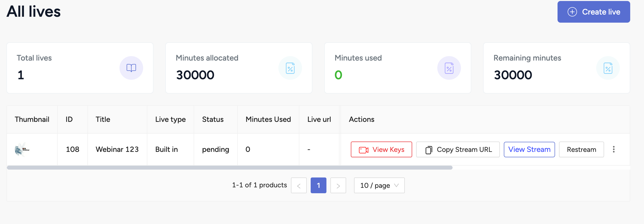Go to next page arrow

[338, 185]
